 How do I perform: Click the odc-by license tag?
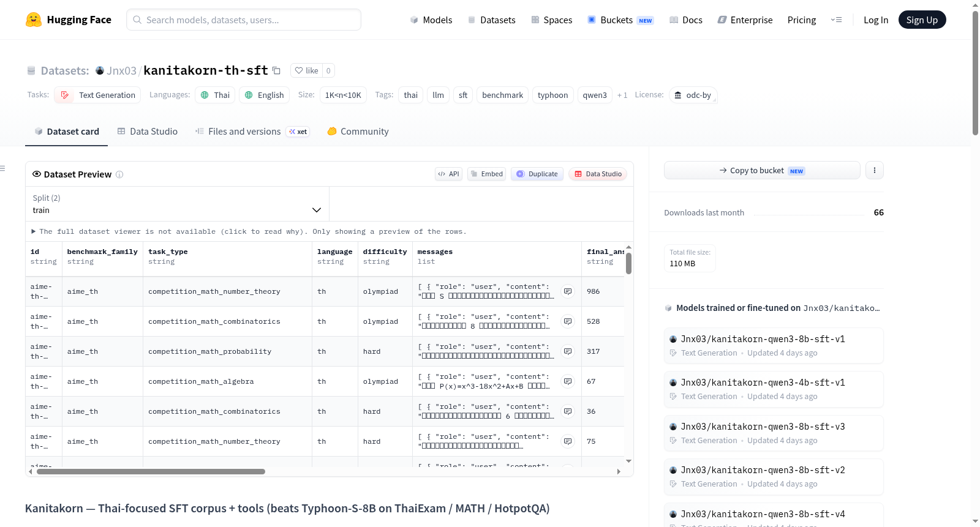click(693, 95)
